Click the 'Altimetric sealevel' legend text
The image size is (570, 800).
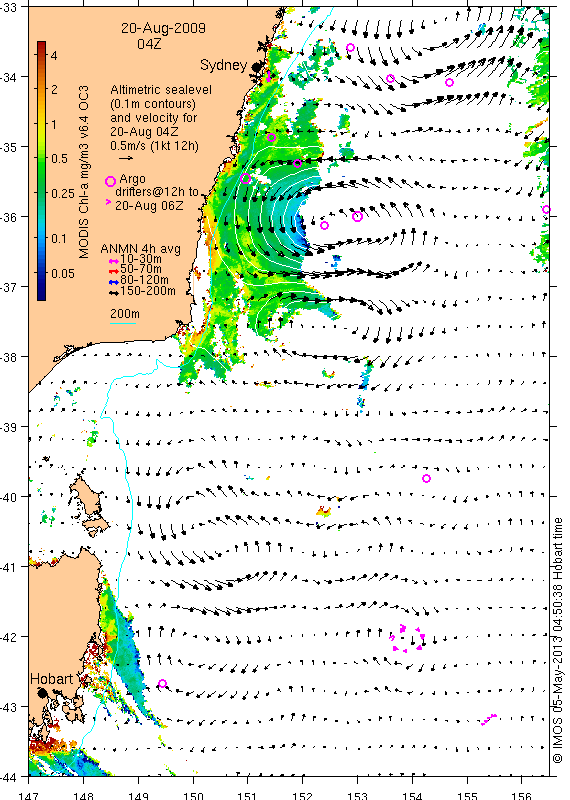pyautogui.click(x=161, y=90)
